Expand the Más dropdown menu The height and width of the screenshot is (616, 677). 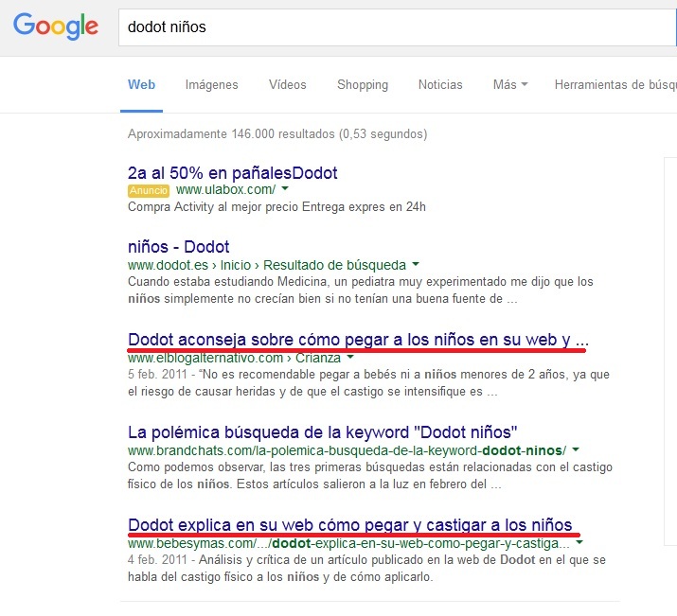(x=510, y=84)
